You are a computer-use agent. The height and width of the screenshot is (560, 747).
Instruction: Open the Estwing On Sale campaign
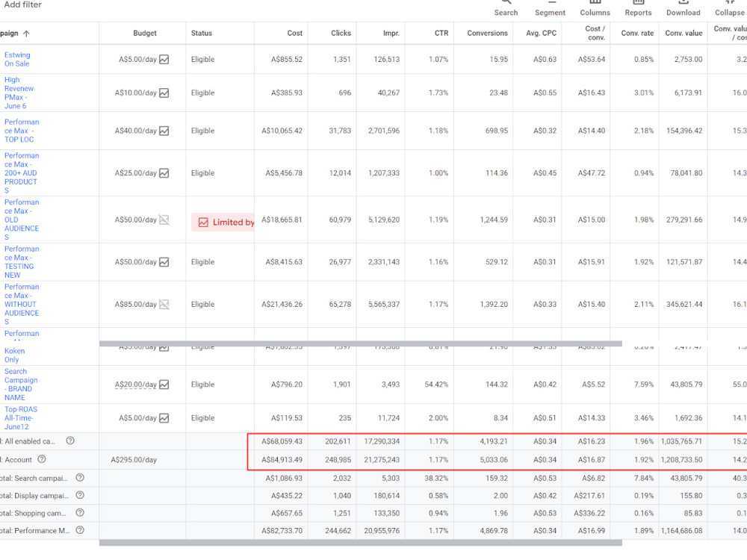point(17,60)
